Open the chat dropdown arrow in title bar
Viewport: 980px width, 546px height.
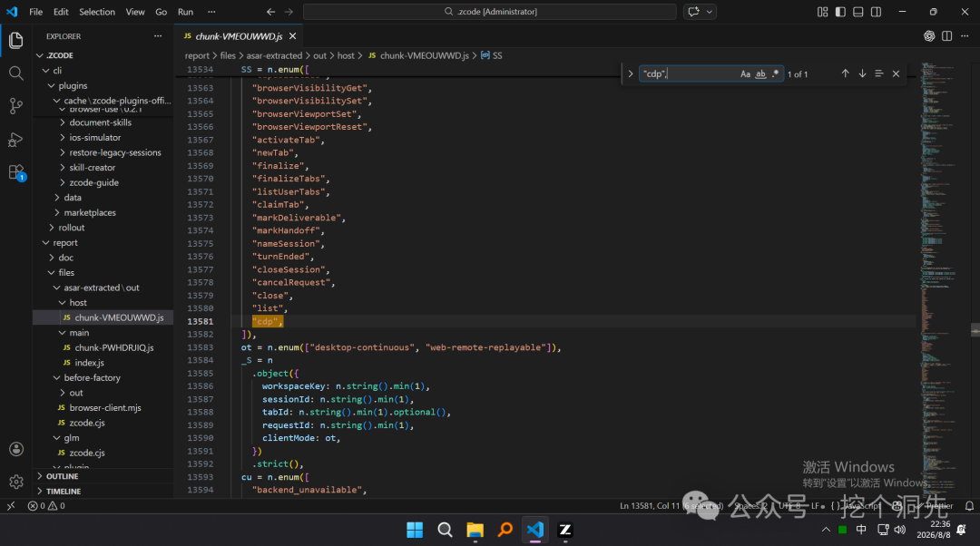710,11
